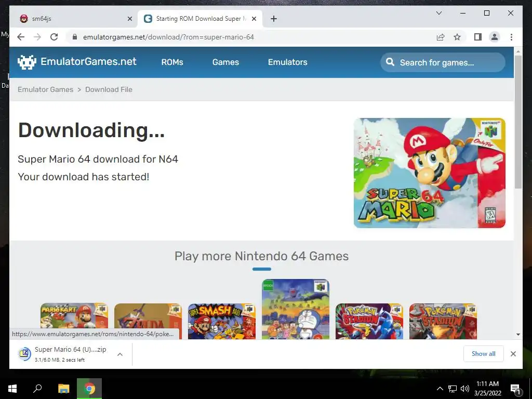Image resolution: width=532 pixels, height=399 pixels.
Task: Share this page via the share icon
Action: [441, 37]
